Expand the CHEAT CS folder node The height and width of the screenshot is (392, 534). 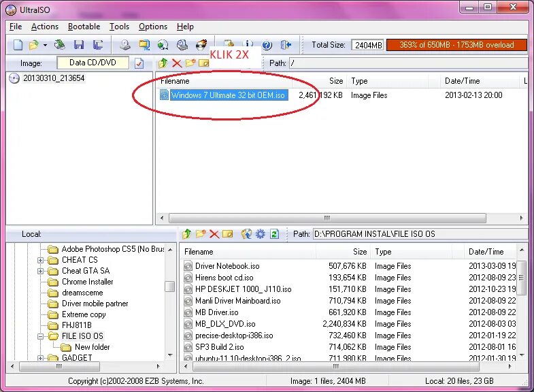pyautogui.click(x=40, y=260)
